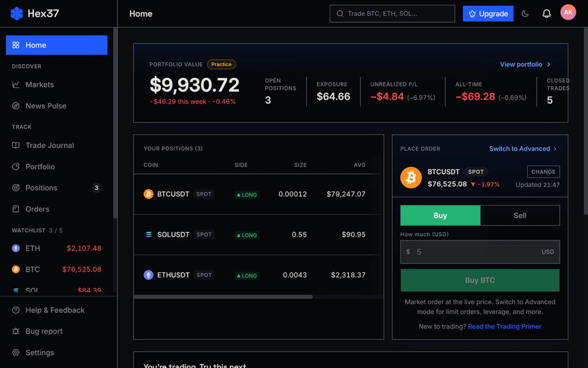
Task: Click the How much USD amount field
Action: (480, 252)
